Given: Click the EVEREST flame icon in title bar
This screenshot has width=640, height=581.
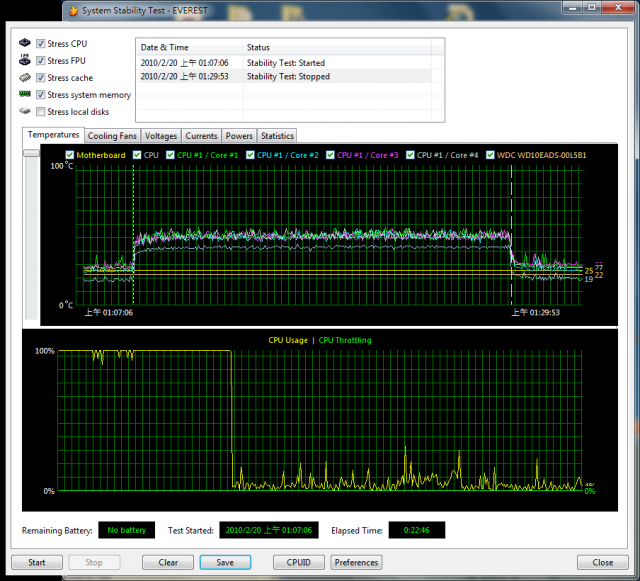Looking at the screenshot, I should pyautogui.click(x=73, y=11).
